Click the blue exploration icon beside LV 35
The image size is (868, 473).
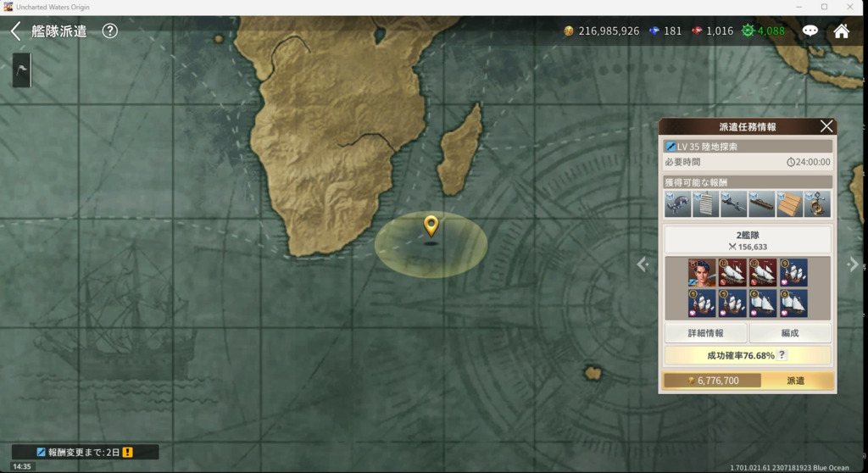click(x=670, y=146)
